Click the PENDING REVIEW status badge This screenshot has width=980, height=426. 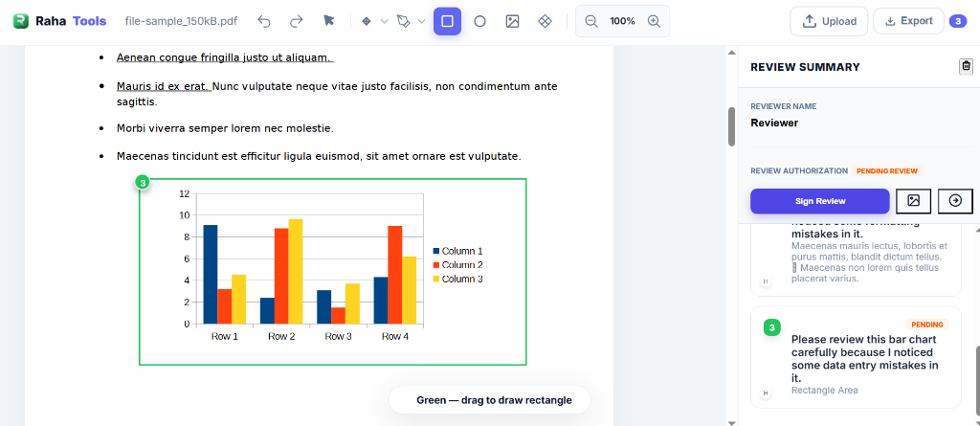point(887,170)
